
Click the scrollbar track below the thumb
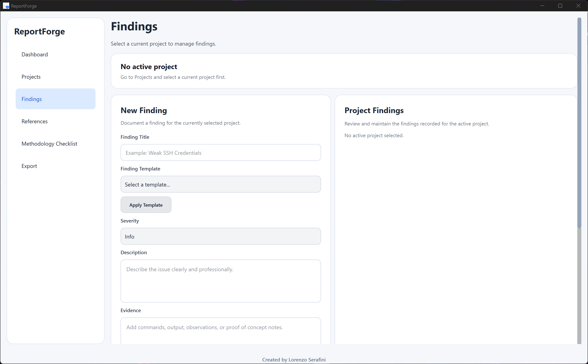click(x=579, y=287)
